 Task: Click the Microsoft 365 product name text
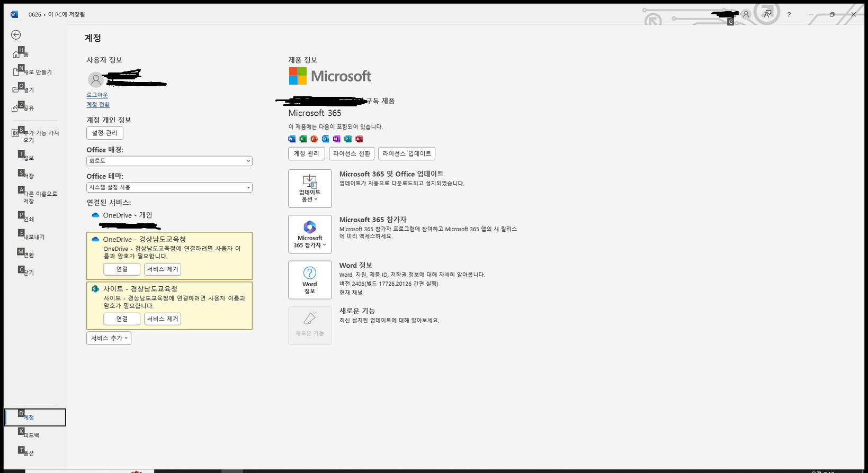click(315, 113)
